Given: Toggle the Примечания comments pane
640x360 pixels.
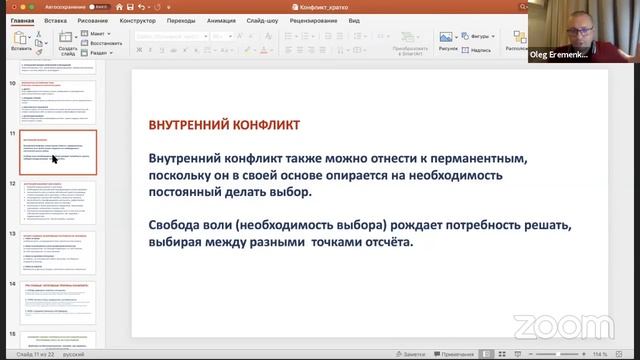Looking at the screenshot, I should (454, 354).
